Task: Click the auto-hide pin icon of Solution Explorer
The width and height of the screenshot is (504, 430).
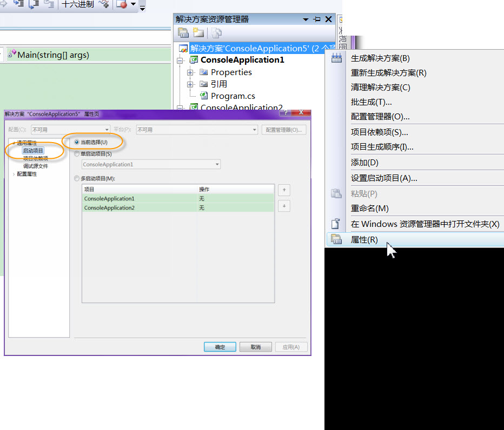Action: click(x=317, y=19)
